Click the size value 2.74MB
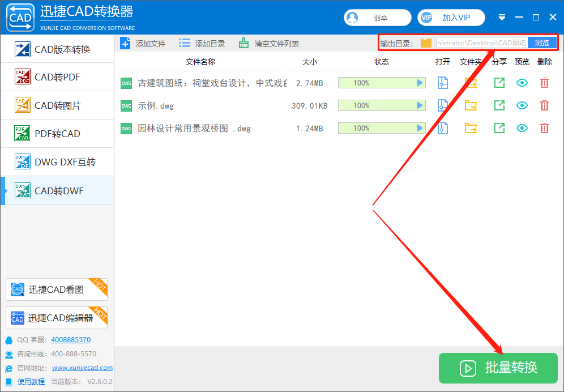Image resolution: width=564 pixels, height=392 pixels. (x=309, y=83)
